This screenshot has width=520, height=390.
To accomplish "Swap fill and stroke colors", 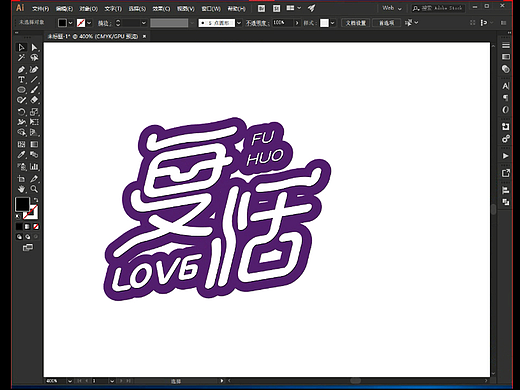I will click(x=36, y=200).
